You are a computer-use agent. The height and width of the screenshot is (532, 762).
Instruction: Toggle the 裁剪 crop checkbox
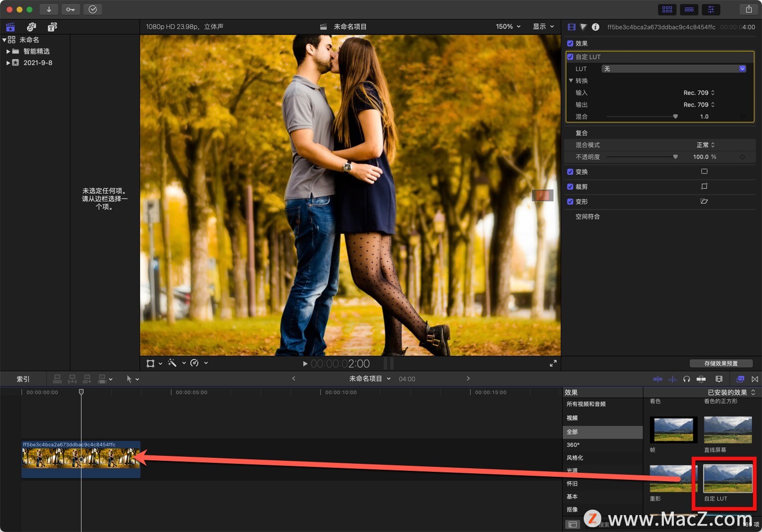pyautogui.click(x=570, y=187)
